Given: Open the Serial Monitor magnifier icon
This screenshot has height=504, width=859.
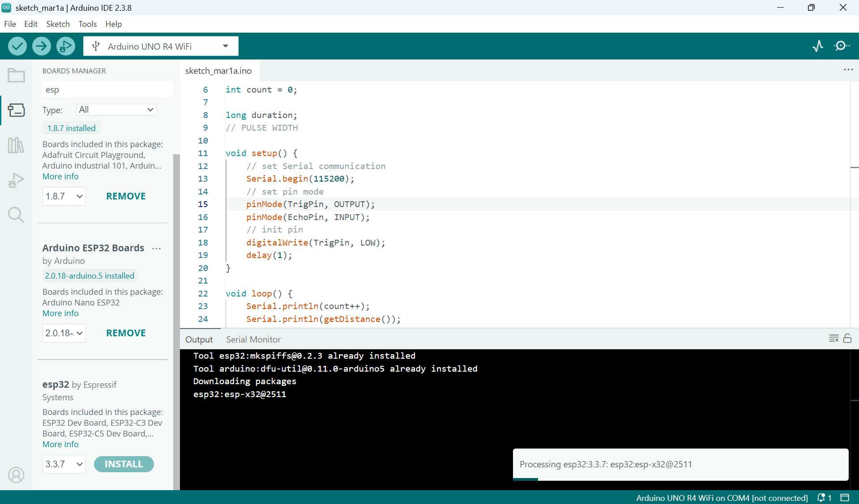Looking at the screenshot, I should tap(842, 46).
